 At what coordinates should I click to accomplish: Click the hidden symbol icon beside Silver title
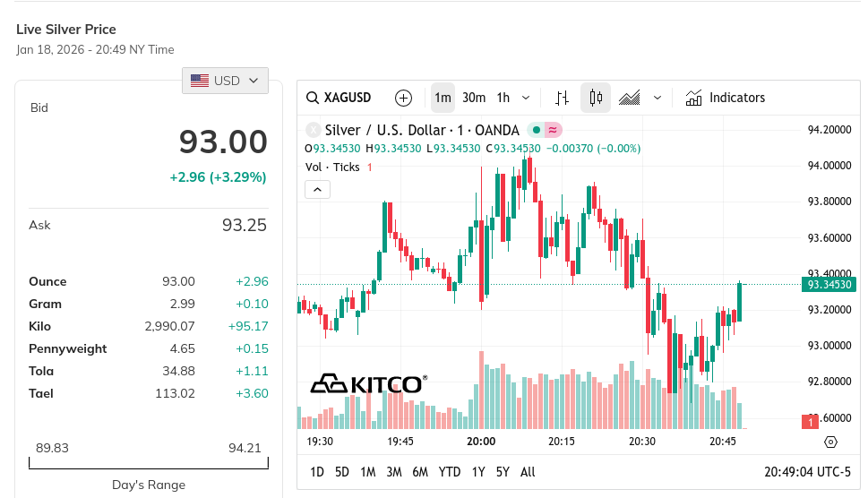314,131
